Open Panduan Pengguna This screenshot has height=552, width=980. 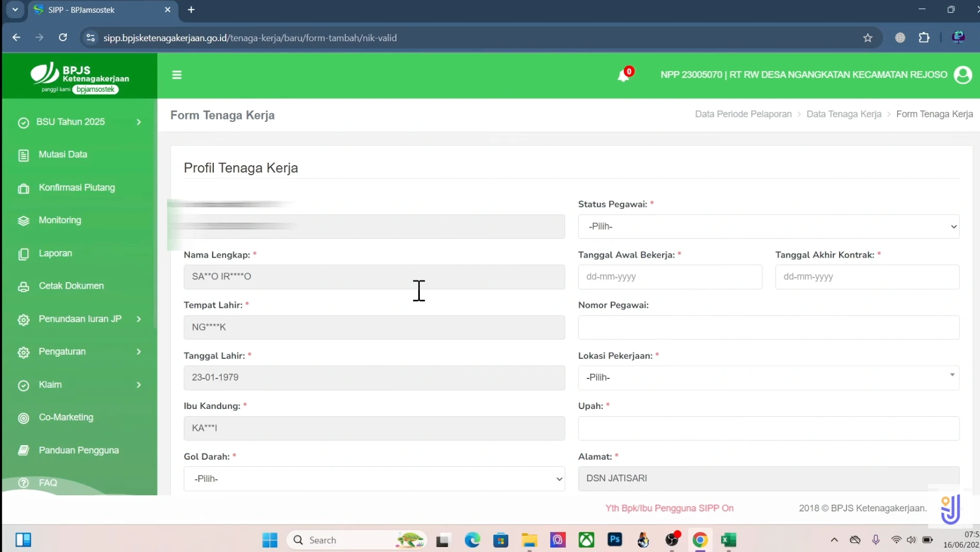tap(78, 450)
